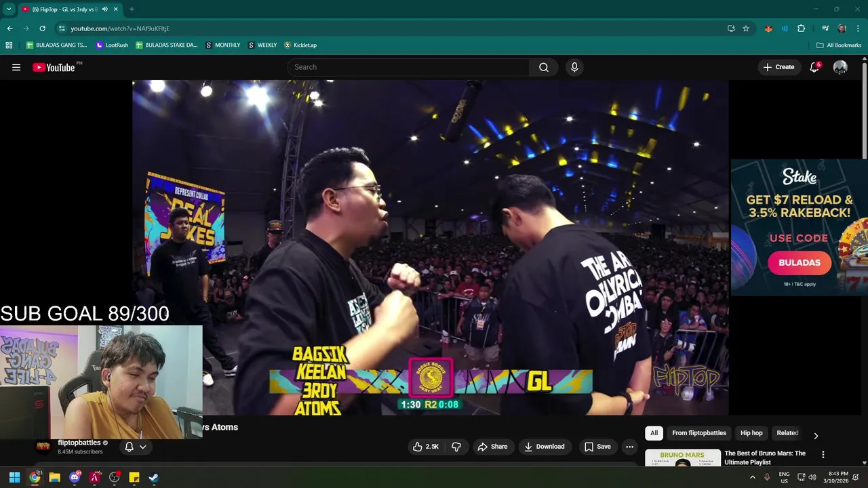Select the Related chip
This screenshot has width=868, height=488.
click(x=787, y=433)
